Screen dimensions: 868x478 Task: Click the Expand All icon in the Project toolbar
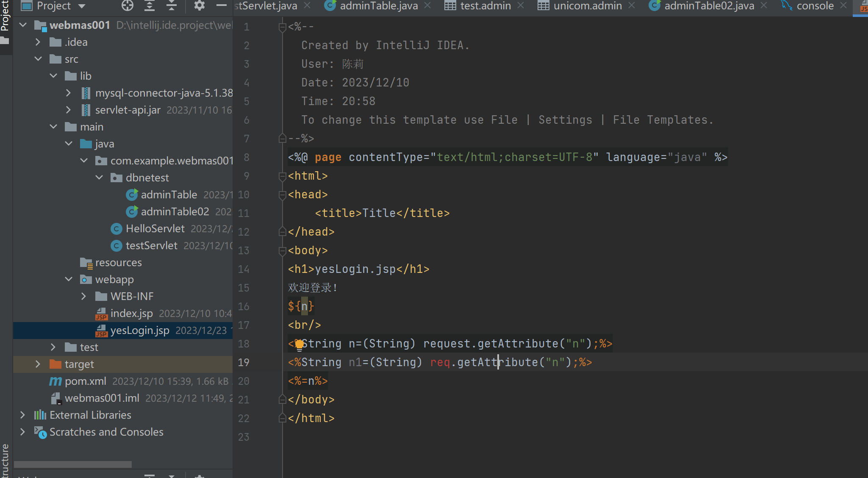(x=150, y=6)
